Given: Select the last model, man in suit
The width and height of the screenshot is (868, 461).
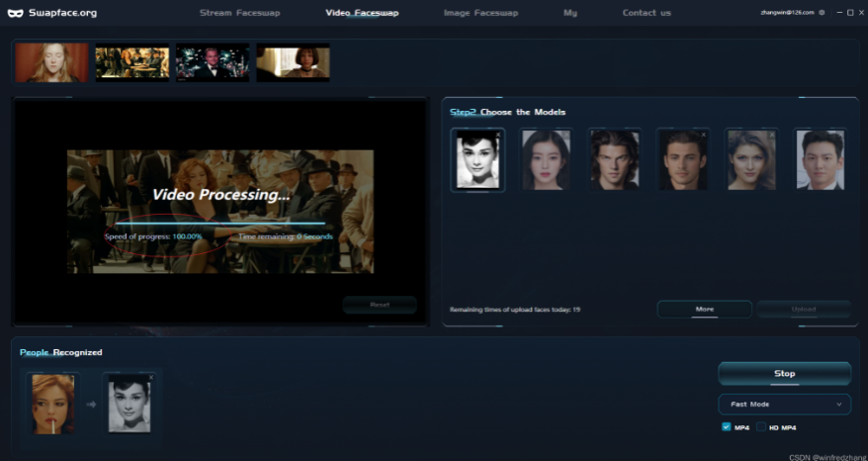Looking at the screenshot, I should (820, 159).
